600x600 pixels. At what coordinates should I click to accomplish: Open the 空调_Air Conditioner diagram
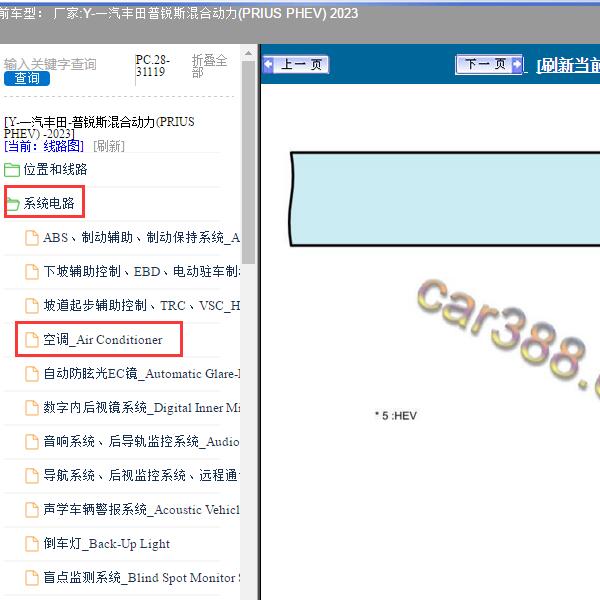coord(103,339)
